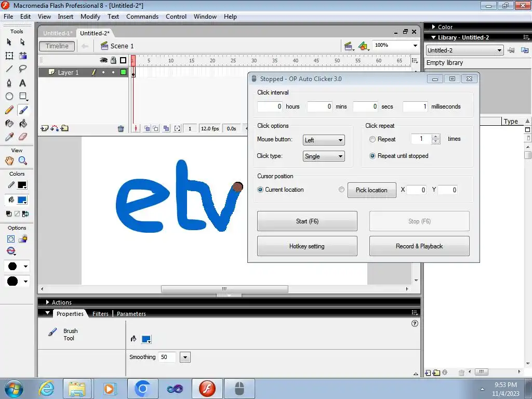Toggle Lock Fill option in Options
The height and width of the screenshot is (399, 532).
pos(23,239)
